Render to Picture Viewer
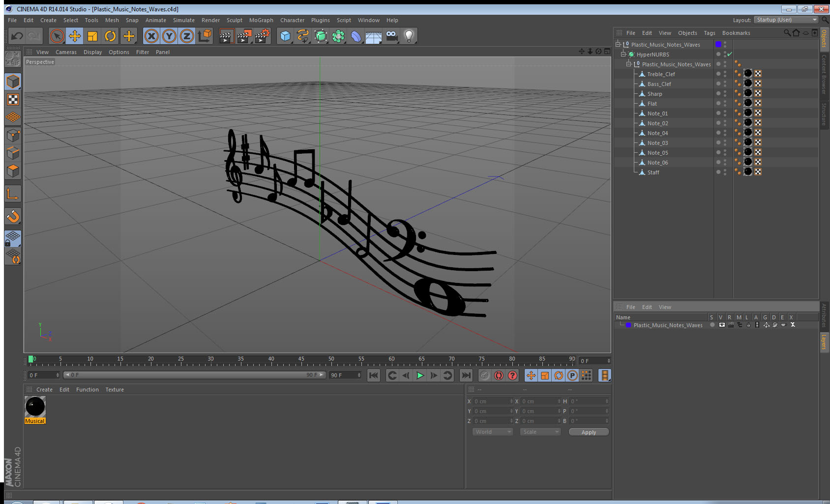Viewport: 830px width, 504px height. pyautogui.click(x=244, y=36)
